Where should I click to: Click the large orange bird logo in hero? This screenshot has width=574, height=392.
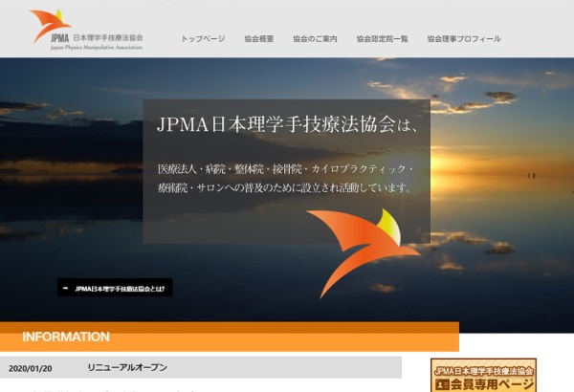click(363, 253)
